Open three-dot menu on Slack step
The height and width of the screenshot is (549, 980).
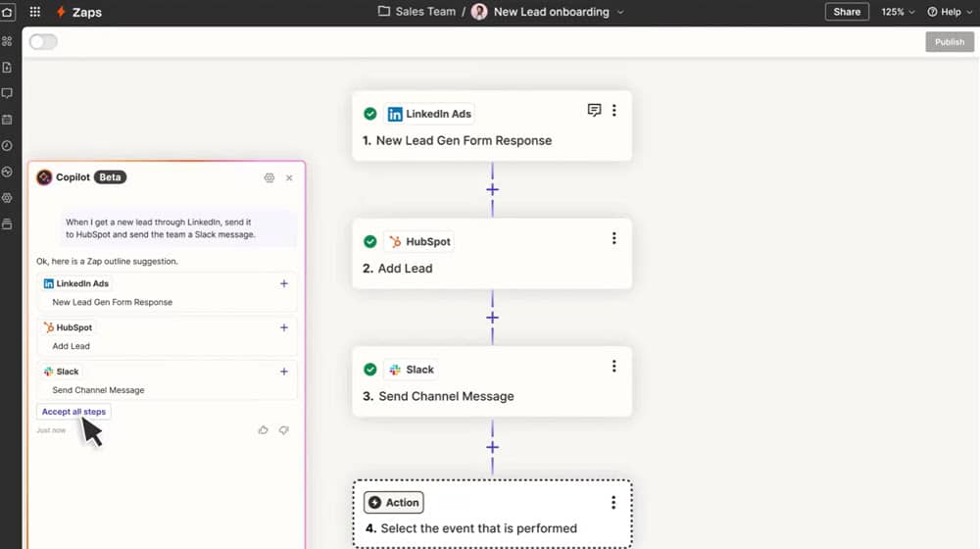[x=613, y=366]
